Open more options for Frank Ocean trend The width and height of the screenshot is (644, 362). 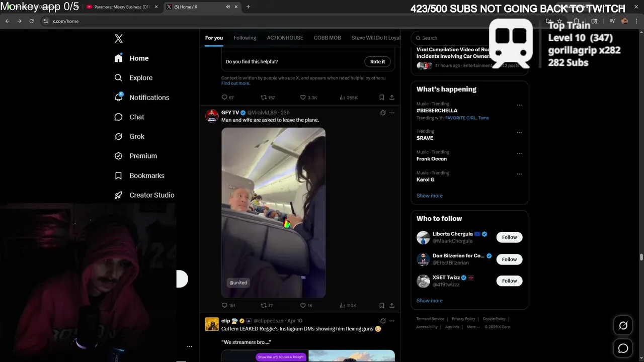519,153
